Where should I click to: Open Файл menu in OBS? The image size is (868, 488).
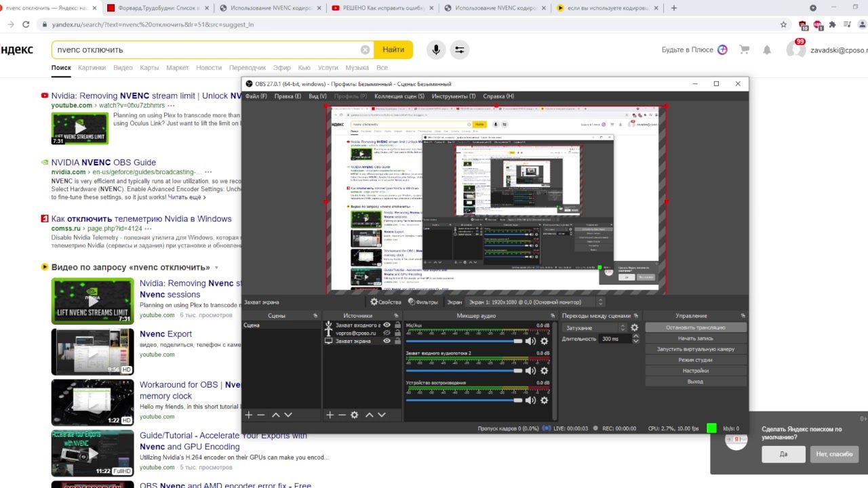coord(256,96)
